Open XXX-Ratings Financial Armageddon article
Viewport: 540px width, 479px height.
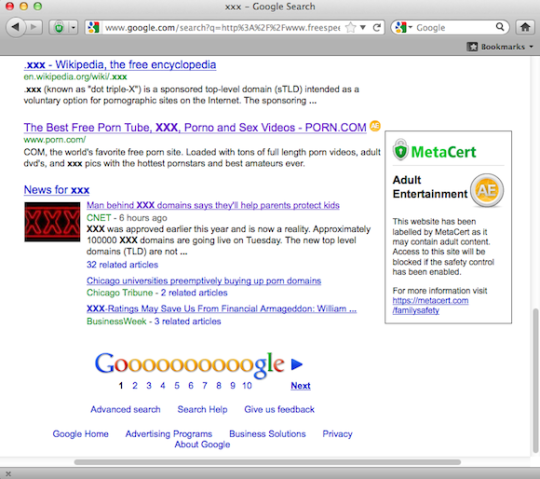click(221, 309)
